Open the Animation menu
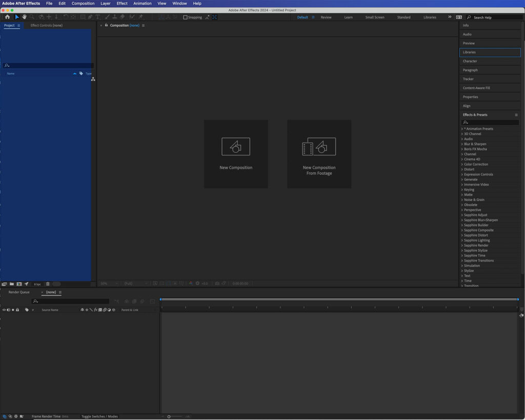525x420 pixels. click(143, 4)
